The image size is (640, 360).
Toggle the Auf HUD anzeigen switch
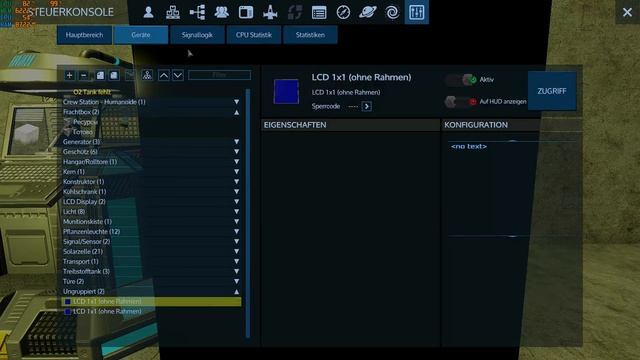pyautogui.click(x=461, y=102)
